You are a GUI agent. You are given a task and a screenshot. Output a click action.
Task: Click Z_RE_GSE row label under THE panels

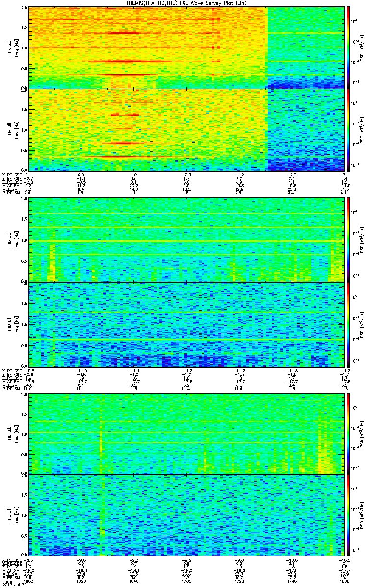(11, 568)
